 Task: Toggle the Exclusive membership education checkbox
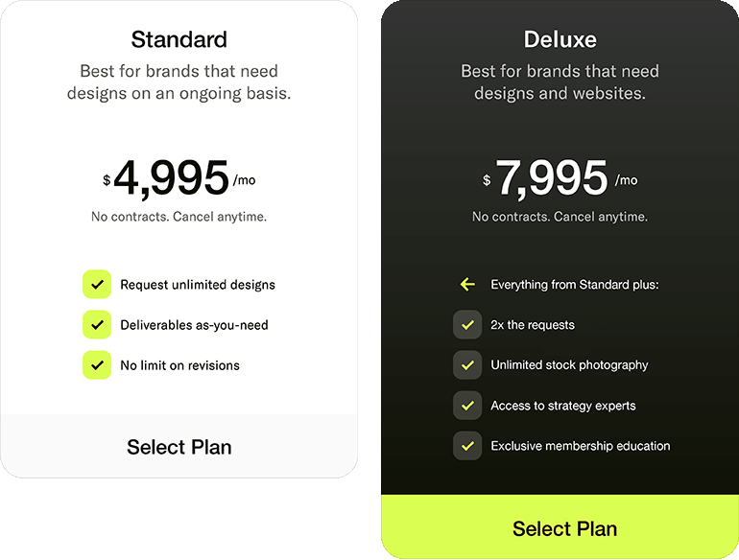click(x=467, y=446)
